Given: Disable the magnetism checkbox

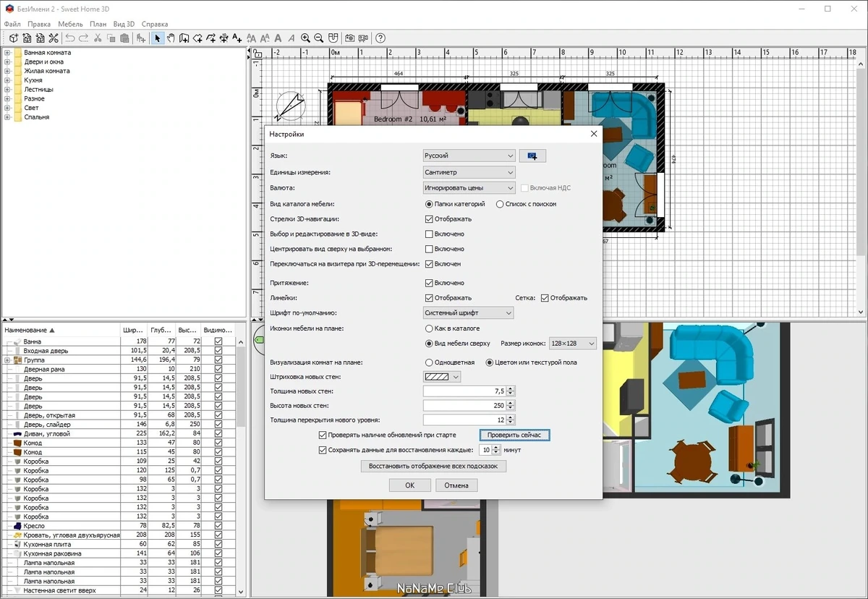Looking at the screenshot, I should pyautogui.click(x=429, y=283).
